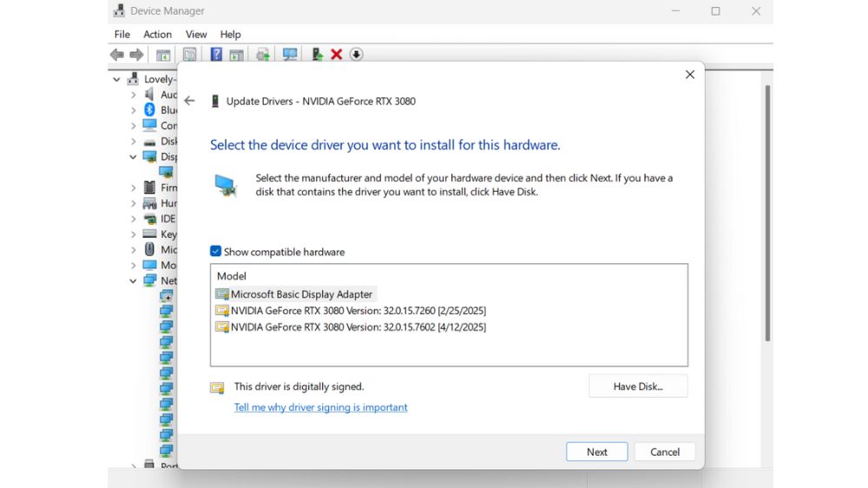Go back using the dialog's left arrow
The height and width of the screenshot is (488, 868).
click(189, 101)
